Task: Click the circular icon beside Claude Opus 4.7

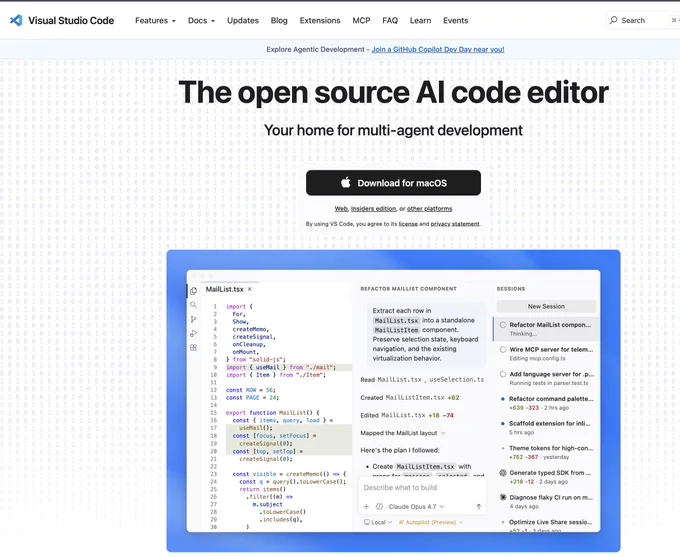Action: pyautogui.click(x=379, y=506)
